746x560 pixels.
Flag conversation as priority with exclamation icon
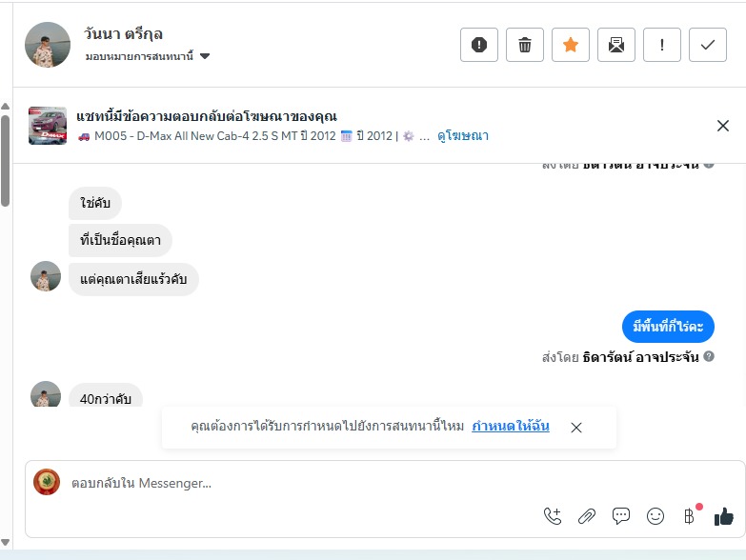point(662,45)
